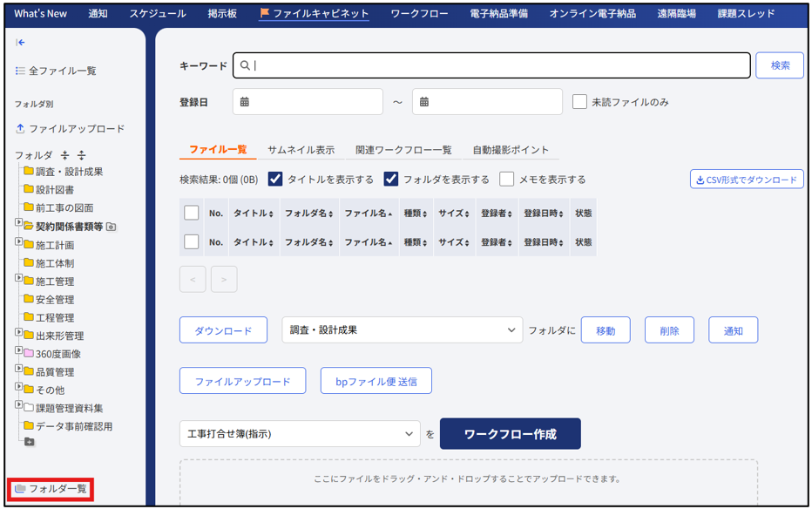Enable the 未読ファイルのみ checkbox
This screenshot has width=812, height=509.
[x=579, y=102]
